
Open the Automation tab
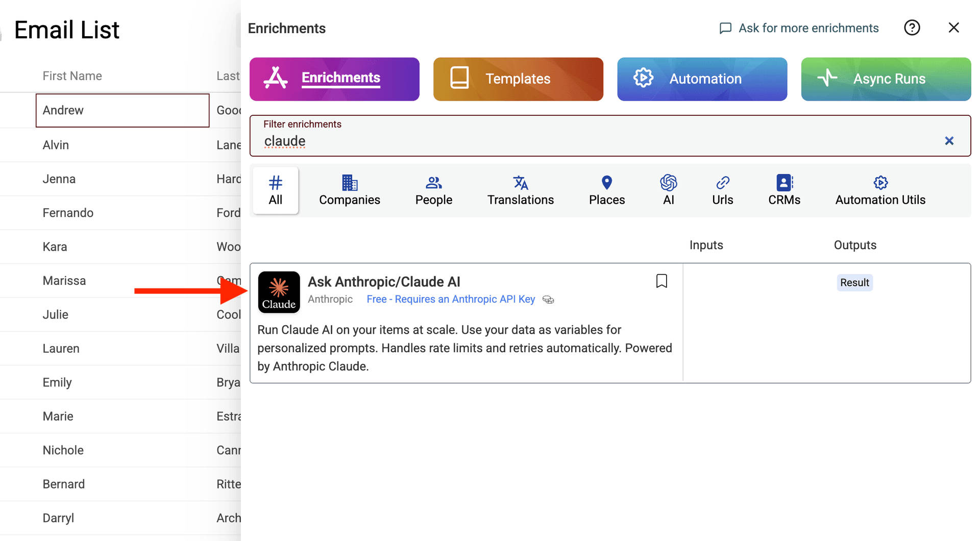pos(702,79)
